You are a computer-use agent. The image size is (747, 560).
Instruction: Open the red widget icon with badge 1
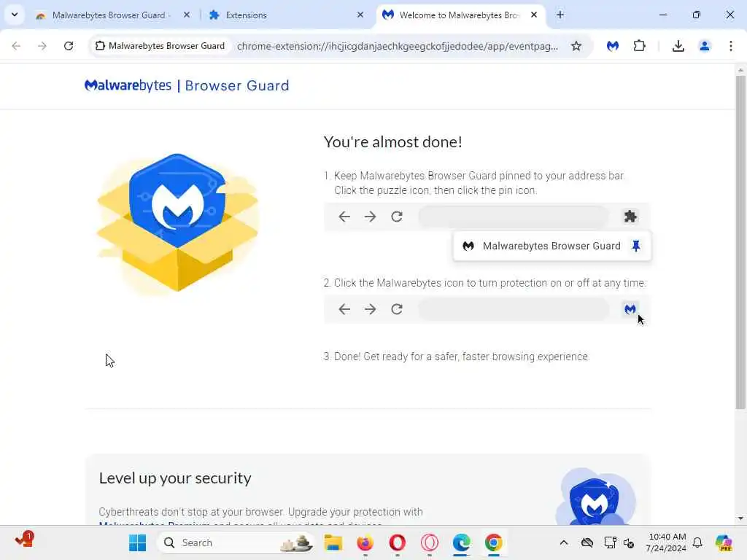[x=23, y=540]
